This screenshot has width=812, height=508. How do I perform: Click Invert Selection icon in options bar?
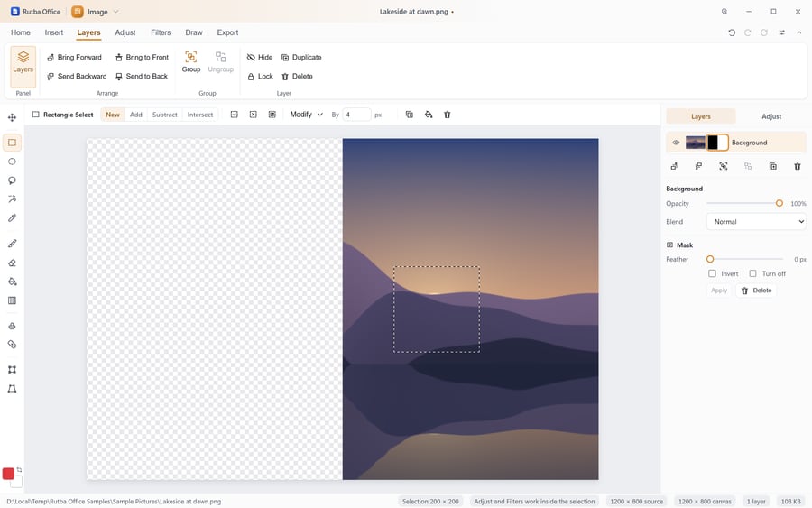click(272, 115)
